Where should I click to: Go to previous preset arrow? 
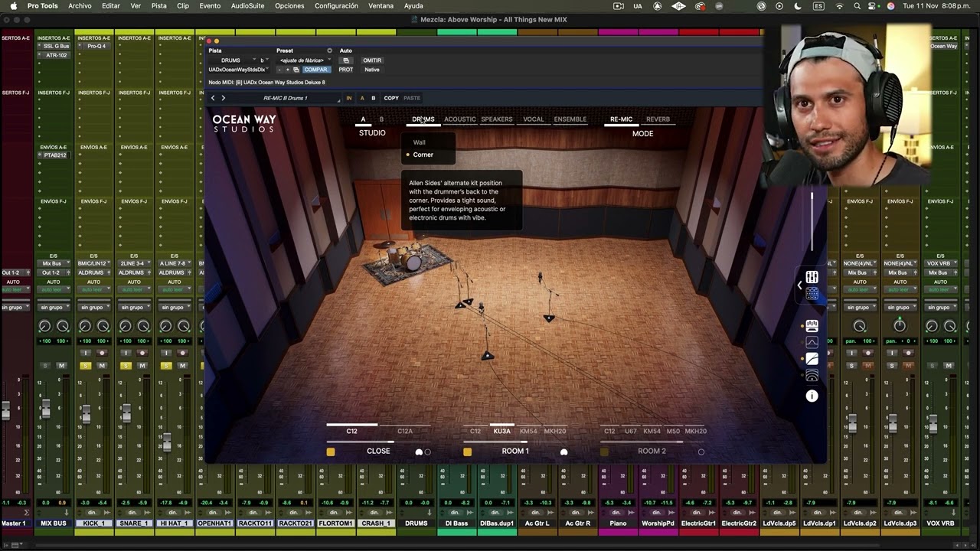point(213,98)
